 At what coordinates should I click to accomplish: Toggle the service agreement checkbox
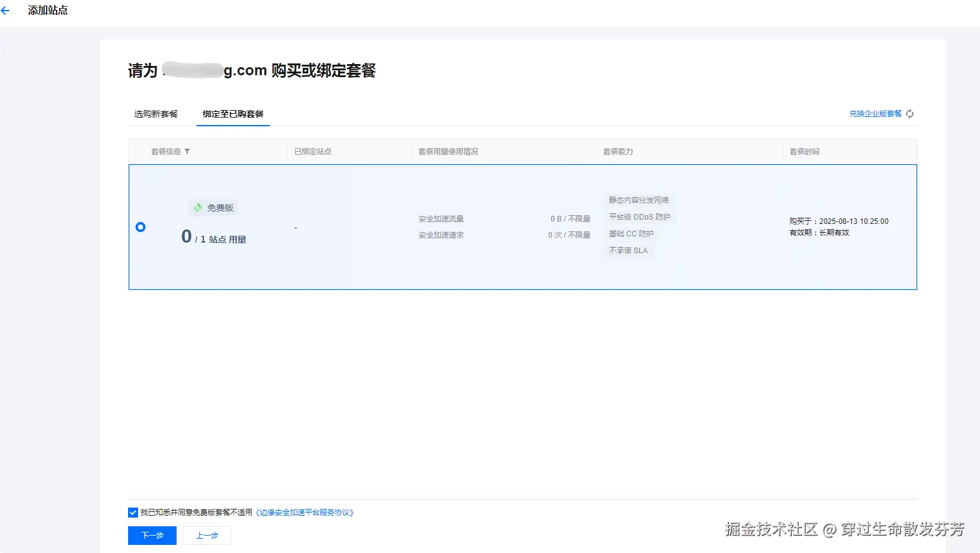click(x=133, y=513)
